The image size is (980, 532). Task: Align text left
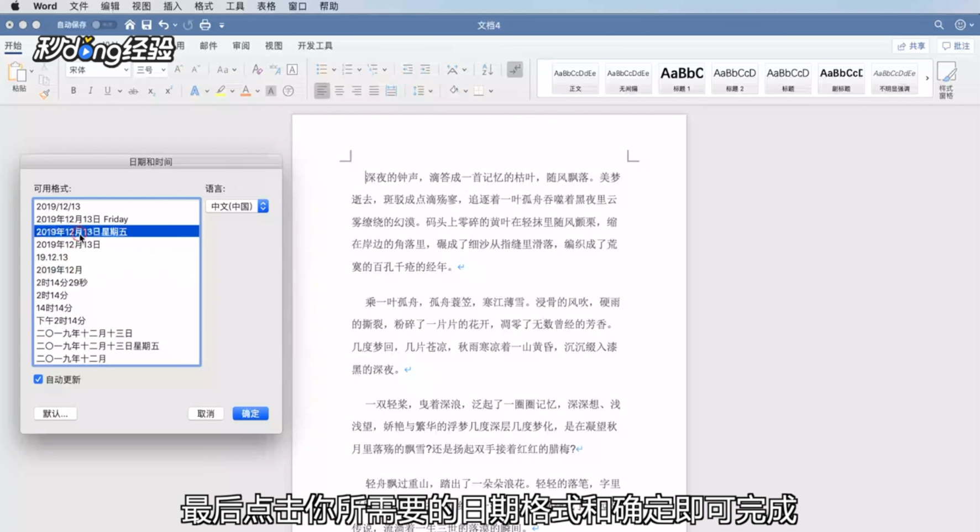point(322,91)
